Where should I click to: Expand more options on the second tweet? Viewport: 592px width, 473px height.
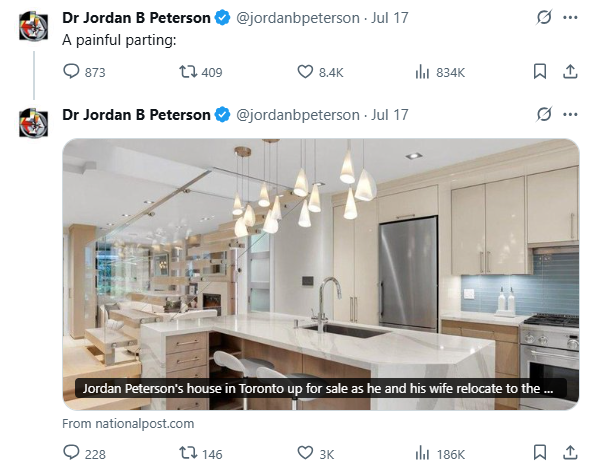pos(570,114)
